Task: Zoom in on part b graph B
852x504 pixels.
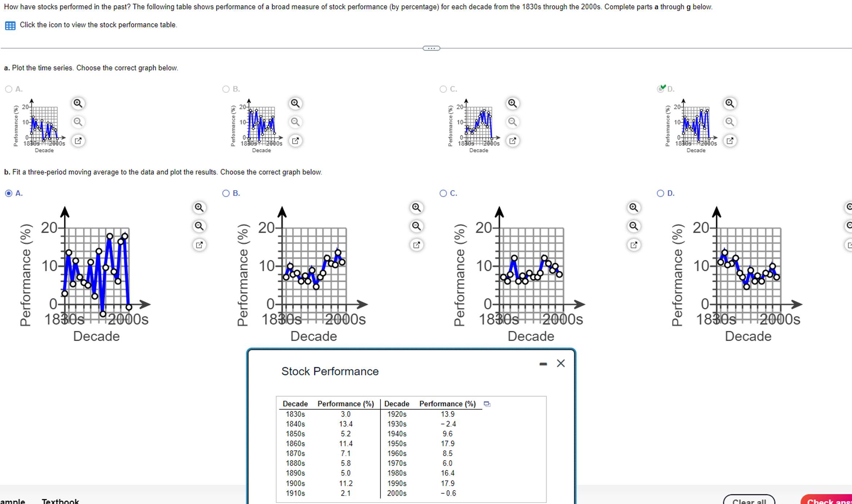Action: [416, 207]
